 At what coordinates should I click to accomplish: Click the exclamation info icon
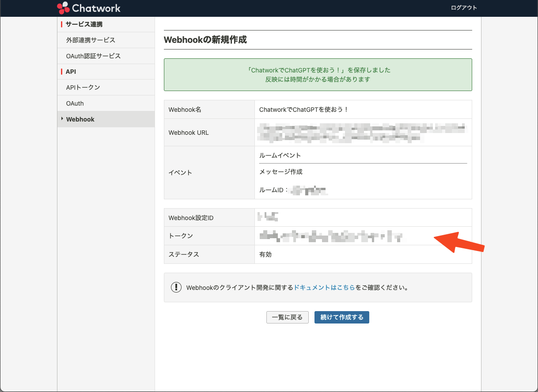pos(176,287)
